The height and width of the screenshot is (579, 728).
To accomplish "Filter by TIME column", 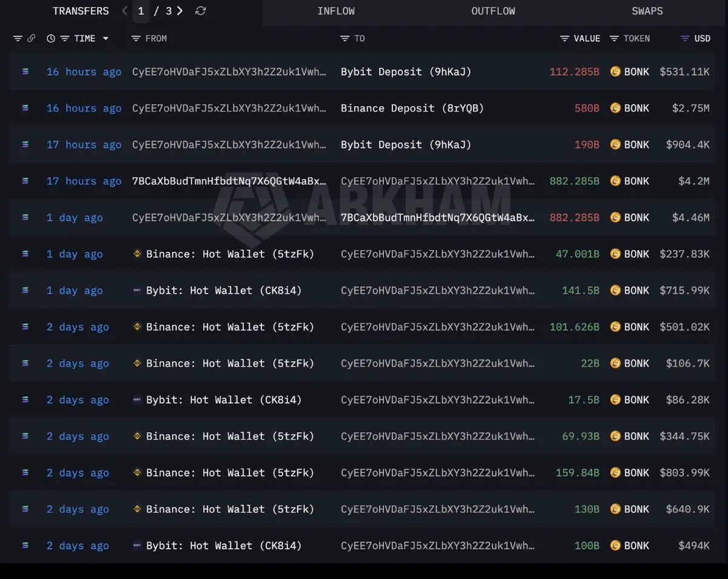I will coord(65,38).
